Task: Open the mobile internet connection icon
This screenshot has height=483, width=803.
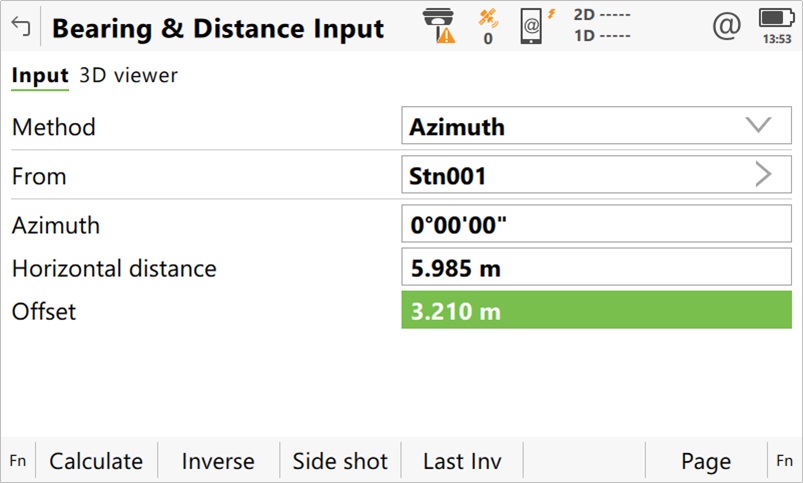Action: click(x=537, y=26)
